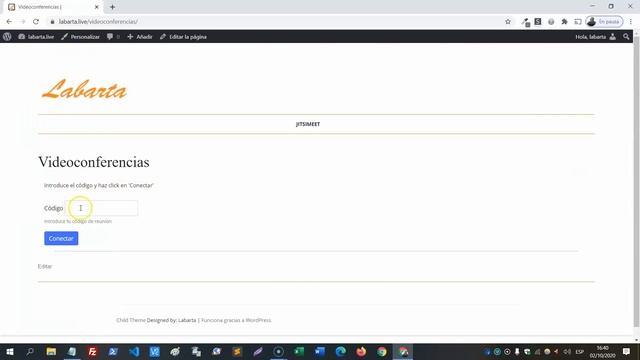Open the Chrome profile En pausa button
Screen dimensions: 640x360
tap(604, 22)
